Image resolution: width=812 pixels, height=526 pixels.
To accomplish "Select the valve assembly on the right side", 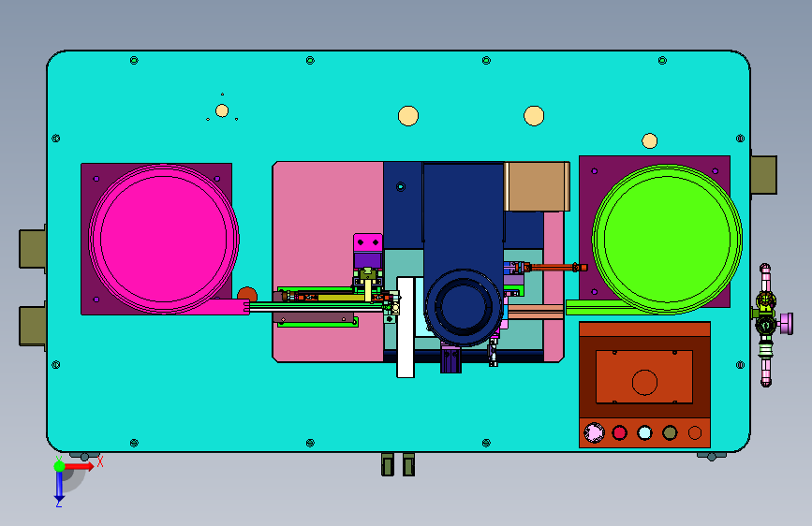I will click(x=767, y=325).
